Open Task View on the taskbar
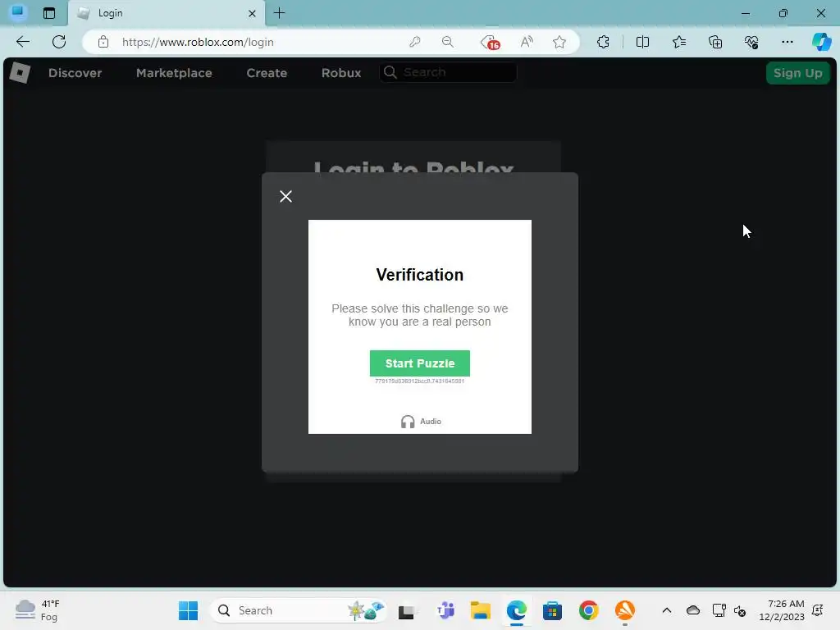The height and width of the screenshot is (630, 840). pos(408,610)
